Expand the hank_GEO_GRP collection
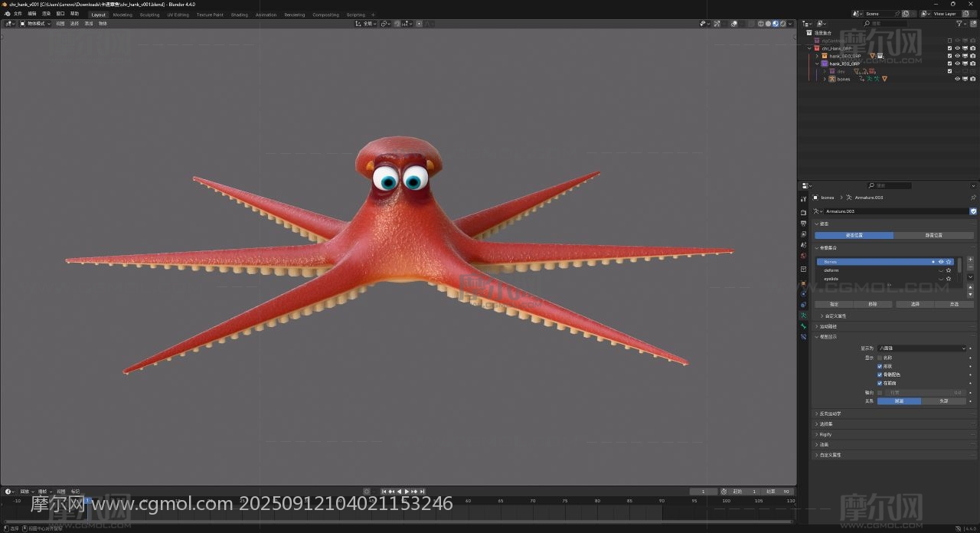This screenshot has height=533, width=980. click(817, 56)
